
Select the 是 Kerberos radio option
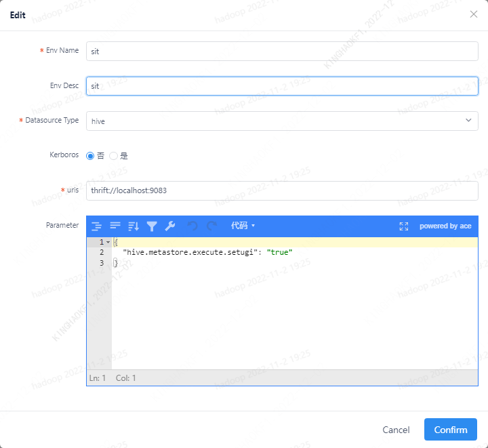(x=114, y=156)
